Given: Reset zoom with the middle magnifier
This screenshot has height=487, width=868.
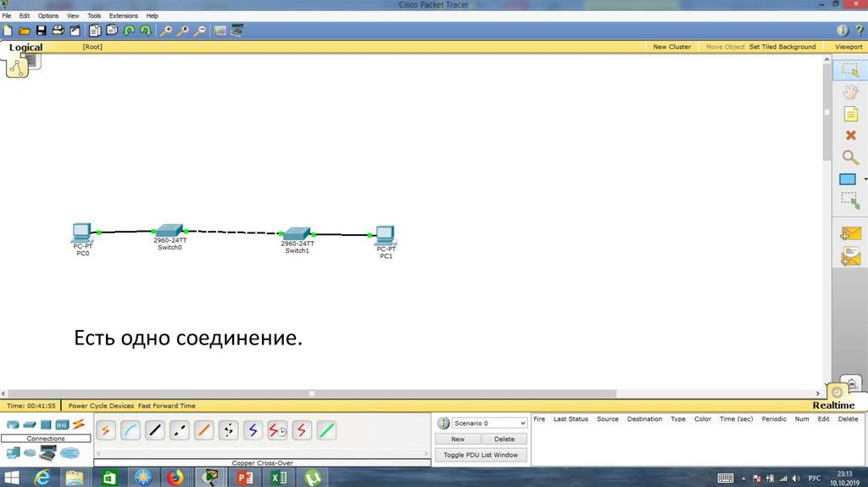Looking at the screenshot, I should pyautogui.click(x=183, y=31).
